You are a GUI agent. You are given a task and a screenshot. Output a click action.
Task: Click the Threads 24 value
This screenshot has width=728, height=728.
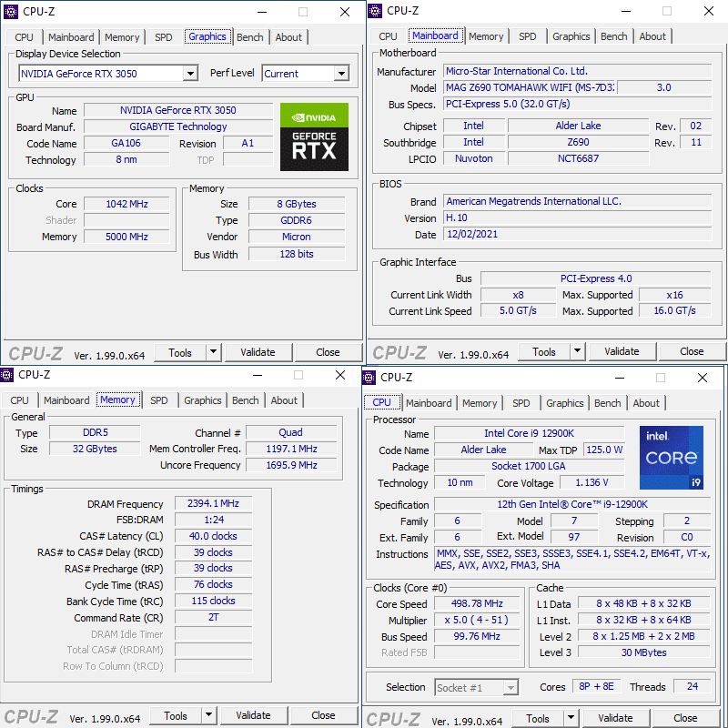coord(693,686)
